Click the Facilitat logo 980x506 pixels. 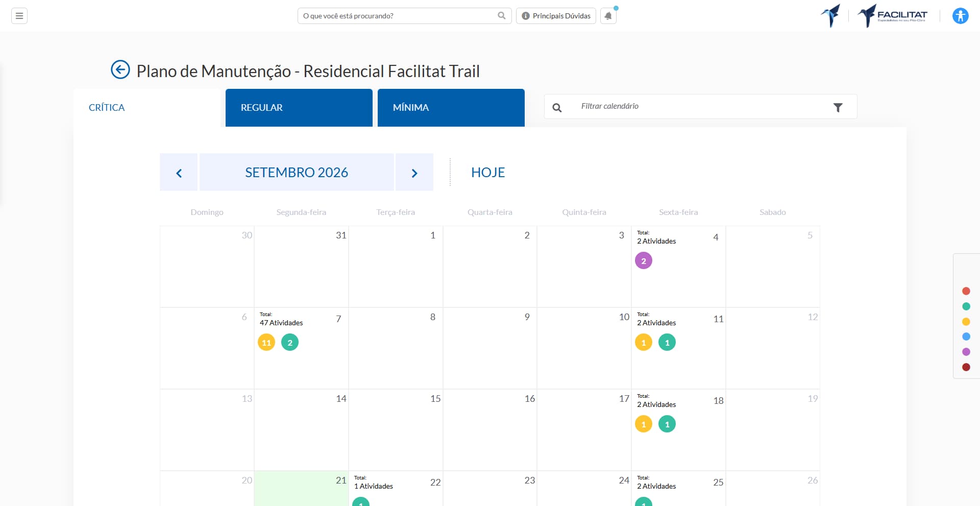(x=892, y=16)
